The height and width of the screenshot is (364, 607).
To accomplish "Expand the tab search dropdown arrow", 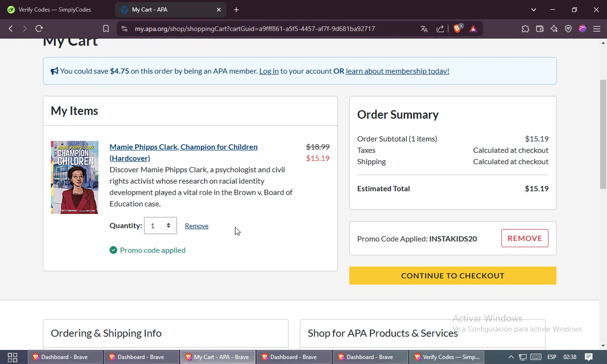I will click(534, 10).
